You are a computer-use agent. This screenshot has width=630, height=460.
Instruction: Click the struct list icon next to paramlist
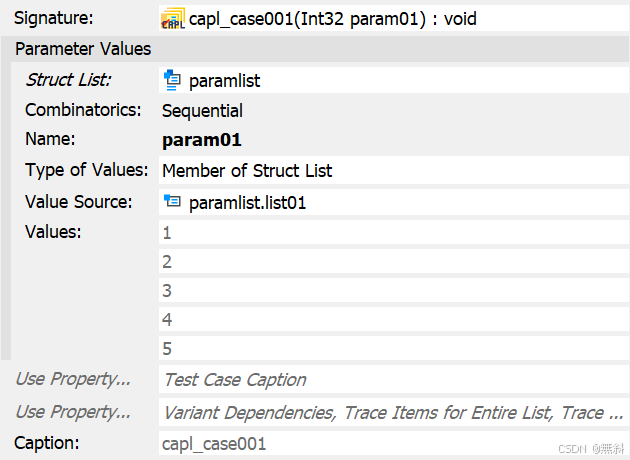172,80
